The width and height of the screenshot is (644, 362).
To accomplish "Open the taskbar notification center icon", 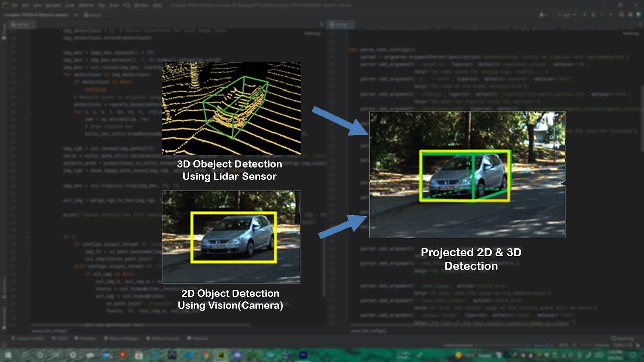I will pyautogui.click(x=632, y=355).
